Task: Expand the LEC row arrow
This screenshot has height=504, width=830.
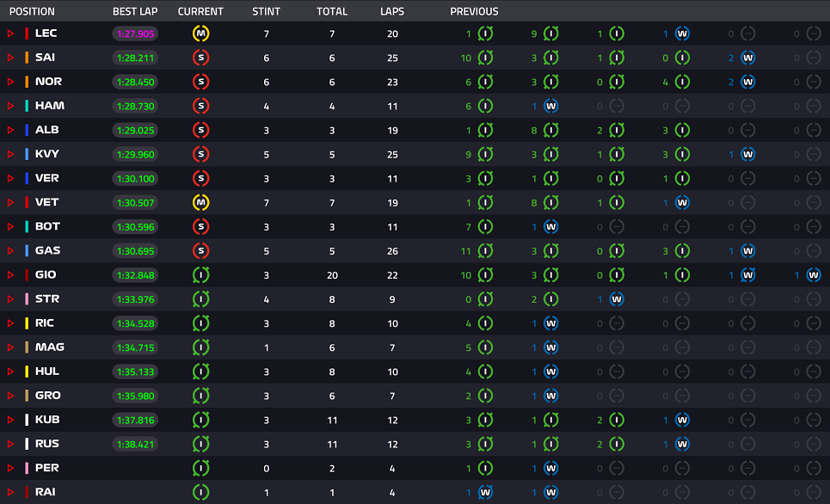Action: click(x=10, y=34)
